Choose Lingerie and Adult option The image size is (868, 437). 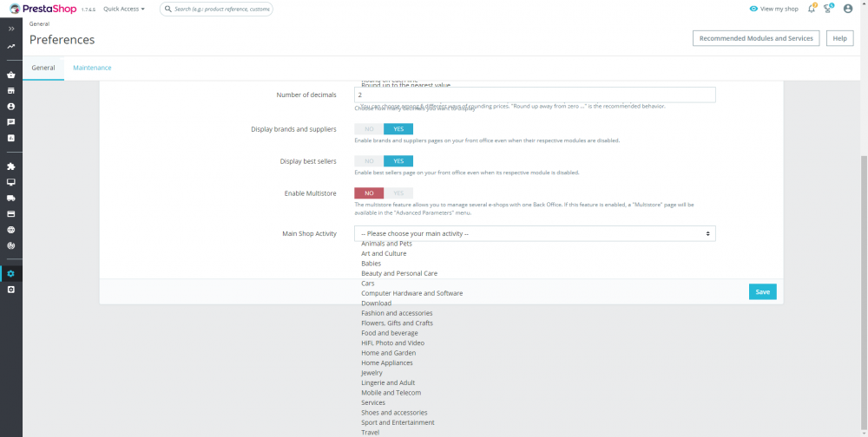[x=388, y=382]
